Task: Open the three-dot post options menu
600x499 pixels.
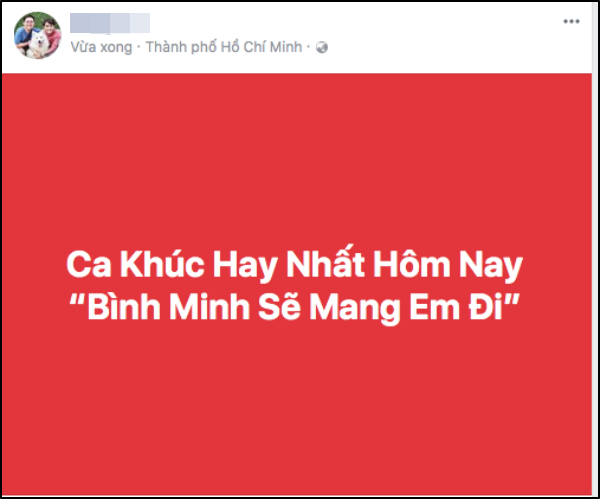Action: click(571, 21)
